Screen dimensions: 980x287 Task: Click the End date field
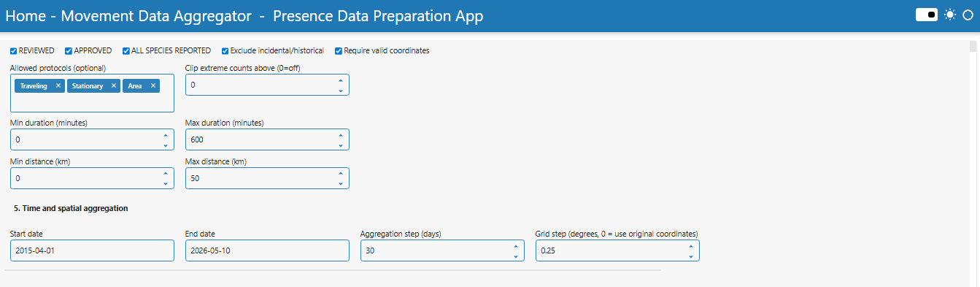tap(267, 250)
